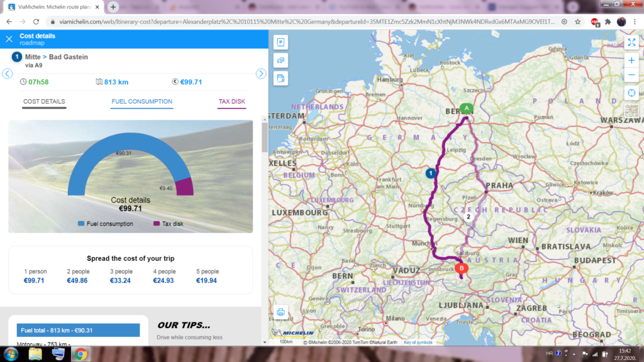The width and height of the screenshot is (644, 362).
Task: Show parking locations on the map
Action: (x=280, y=43)
